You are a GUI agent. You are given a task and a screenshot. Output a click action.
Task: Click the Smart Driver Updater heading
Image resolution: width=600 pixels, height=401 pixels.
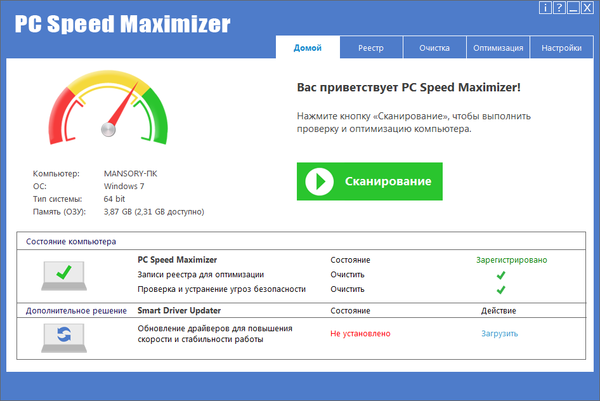coord(179,310)
